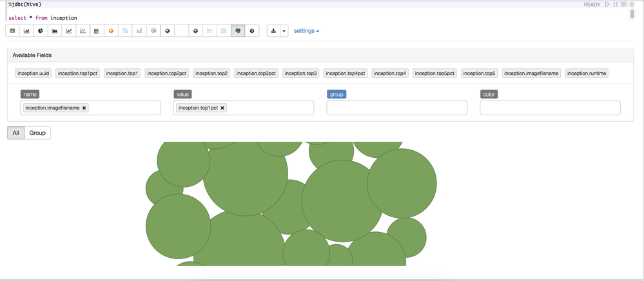Viewport: 644px width, 281px height.
Task: Switch to table view icon
Action: [x=12, y=31]
